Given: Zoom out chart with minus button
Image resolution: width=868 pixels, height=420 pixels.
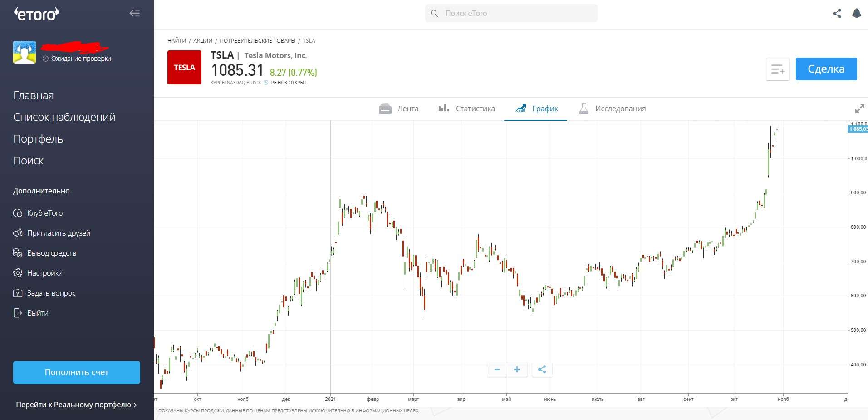Looking at the screenshot, I should tap(497, 369).
